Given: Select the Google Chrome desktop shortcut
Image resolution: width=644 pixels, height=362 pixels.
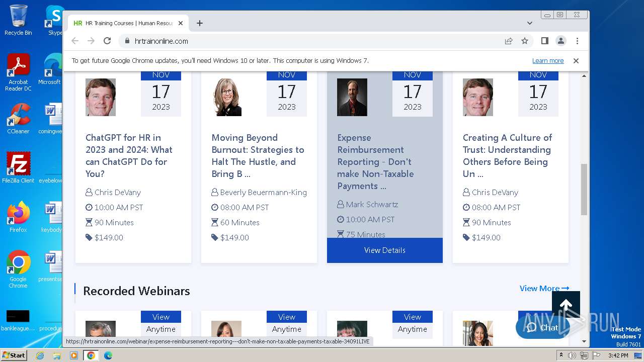Looking at the screenshot, I should [18, 269].
